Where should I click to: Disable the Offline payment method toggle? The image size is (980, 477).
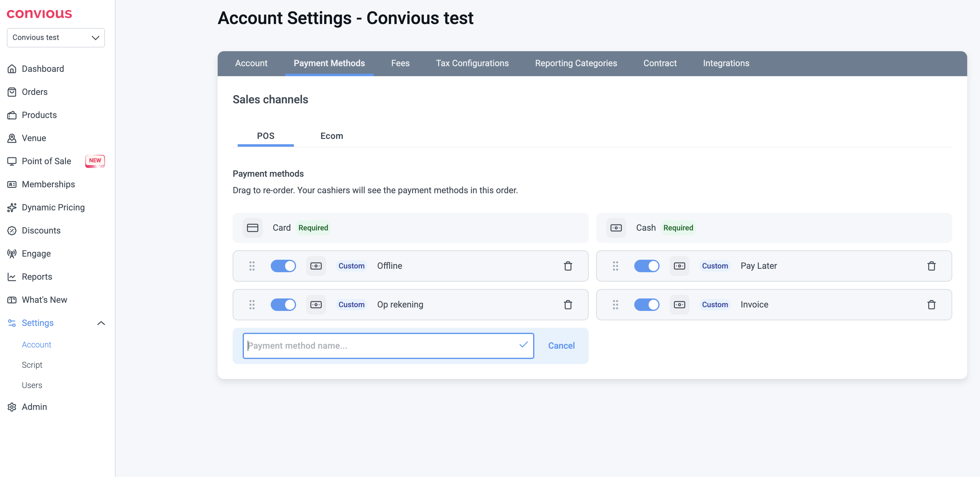[284, 266]
